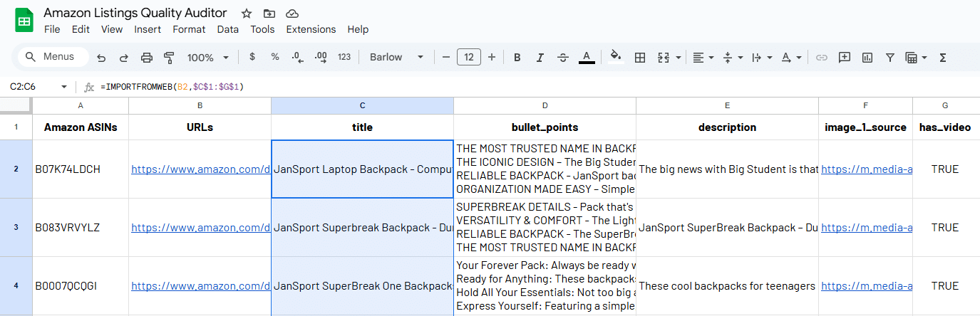This screenshot has width=980, height=316.
Task: Expand the Name box dropdown arrow
Action: pos(64,87)
